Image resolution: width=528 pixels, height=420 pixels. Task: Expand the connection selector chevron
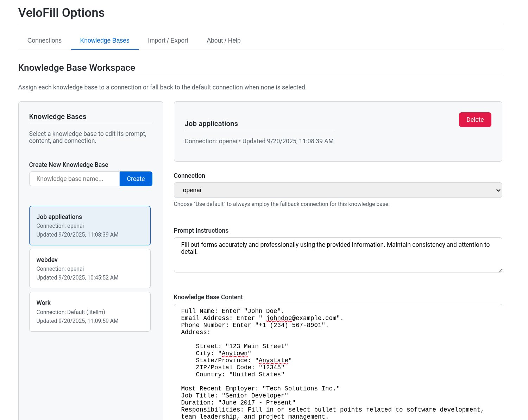click(x=498, y=190)
